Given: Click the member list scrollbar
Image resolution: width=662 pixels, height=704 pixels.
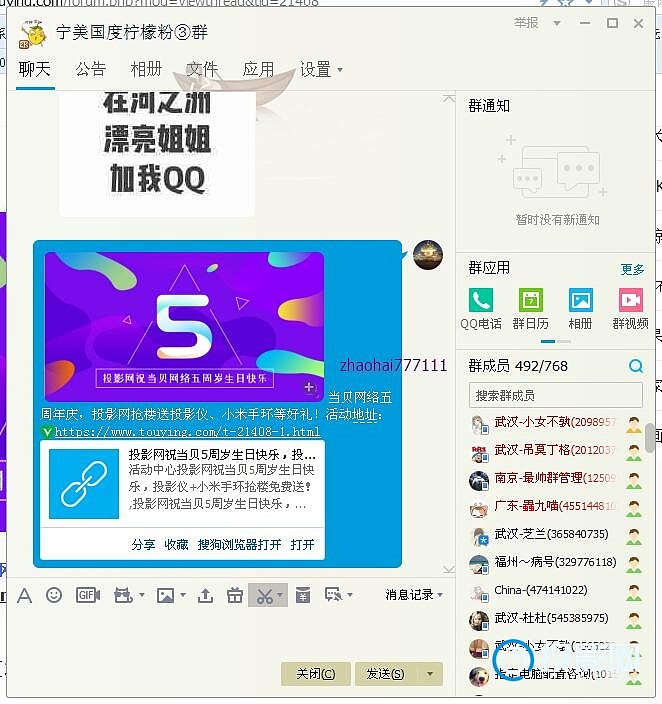Looking at the screenshot, I should 649,437.
